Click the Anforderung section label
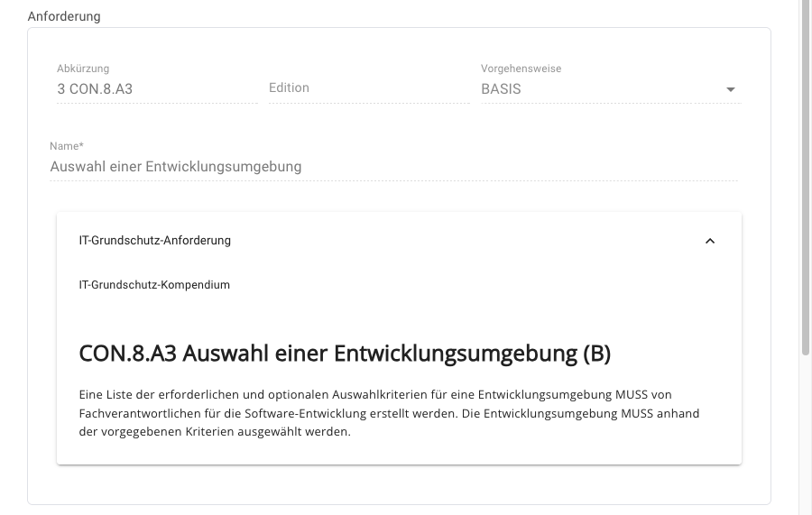Image resolution: width=812 pixels, height=515 pixels. (64, 16)
